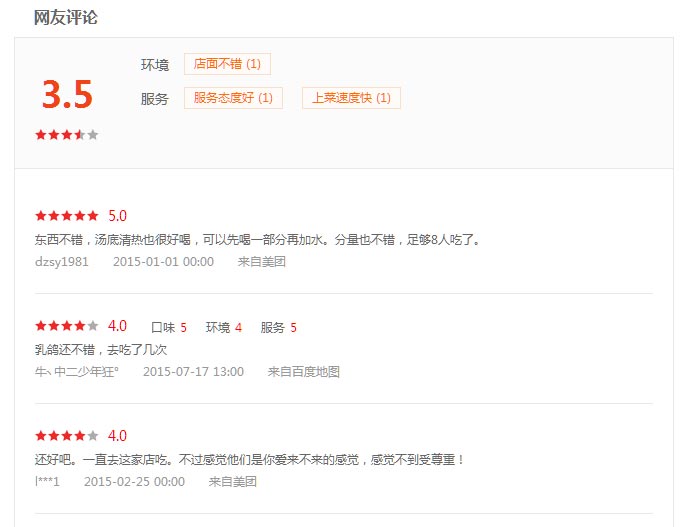Image resolution: width=688 pixels, height=527 pixels.
Task: Click the 3.5 overall star rating icons
Action: [67, 134]
